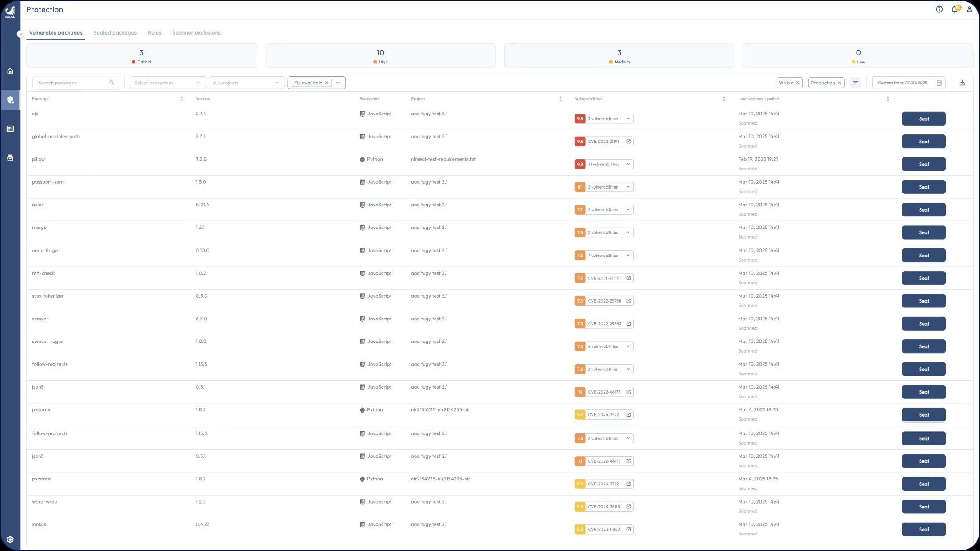This screenshot has width=980, height=551.
Task: Open the Home icon in the sidebar
Action: (x=10, y=71)
